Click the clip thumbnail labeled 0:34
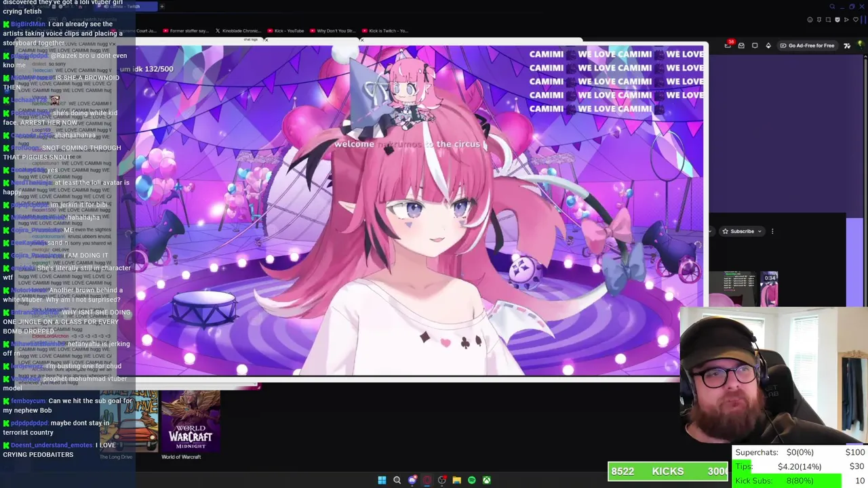The width and height of the screenshot is (868, 488). click(x=769, y=288)
